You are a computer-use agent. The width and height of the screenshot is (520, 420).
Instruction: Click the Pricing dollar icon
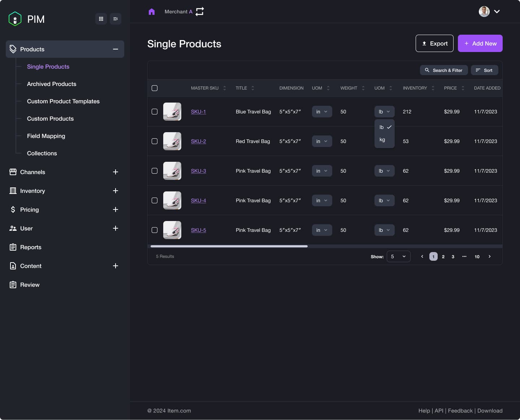[x=13, y=209]
